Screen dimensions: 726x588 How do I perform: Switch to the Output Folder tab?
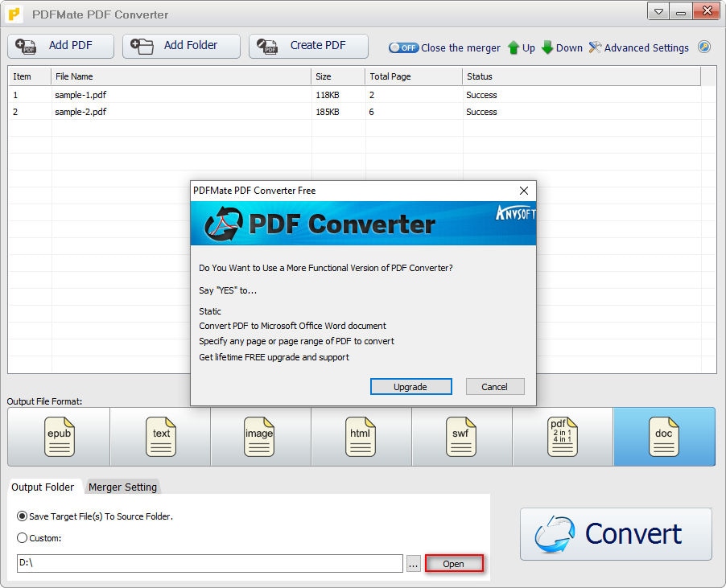tap(43, 487)
